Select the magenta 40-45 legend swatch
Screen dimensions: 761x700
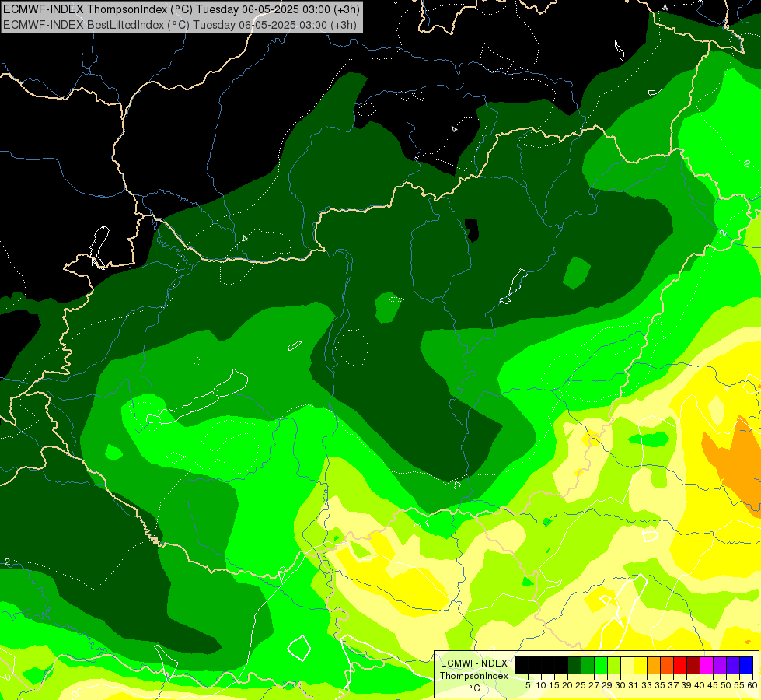(x=707, y=666)
